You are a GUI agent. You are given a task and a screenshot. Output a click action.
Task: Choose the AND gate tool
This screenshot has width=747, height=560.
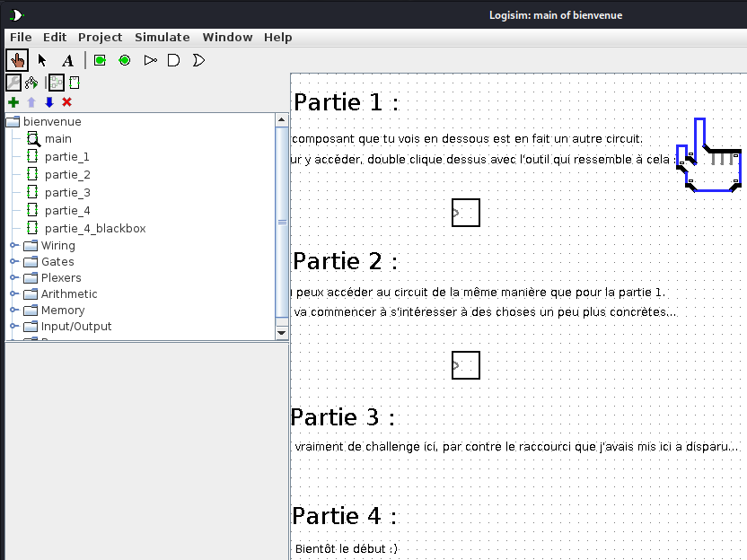[174, 60]
